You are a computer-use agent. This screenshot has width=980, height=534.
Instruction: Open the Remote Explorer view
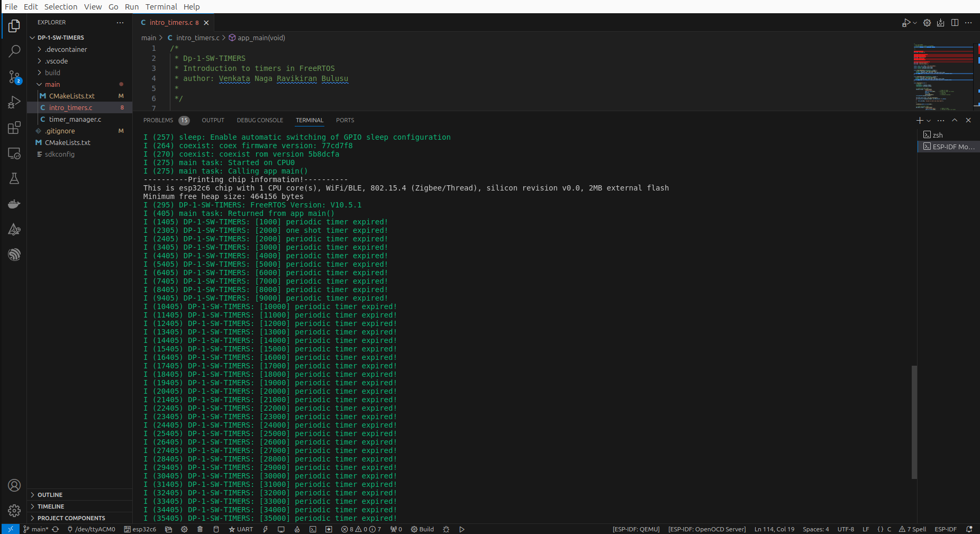[x=14, y=153]
